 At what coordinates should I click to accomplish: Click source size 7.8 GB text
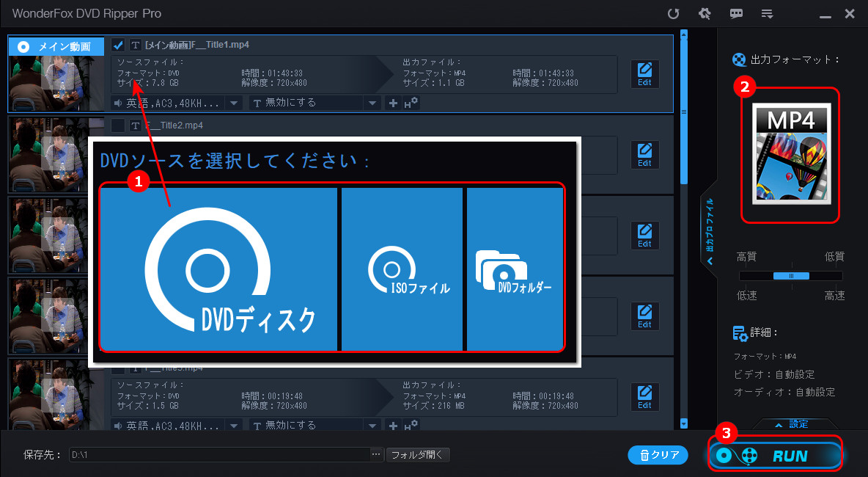[148, 83]
